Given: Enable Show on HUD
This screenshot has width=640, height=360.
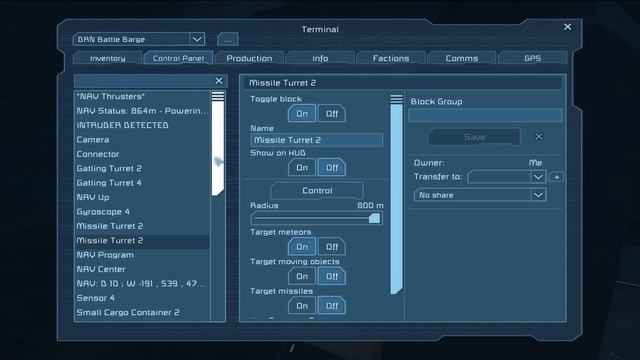Looking at the screenshot, I should (x=302, y=168).
